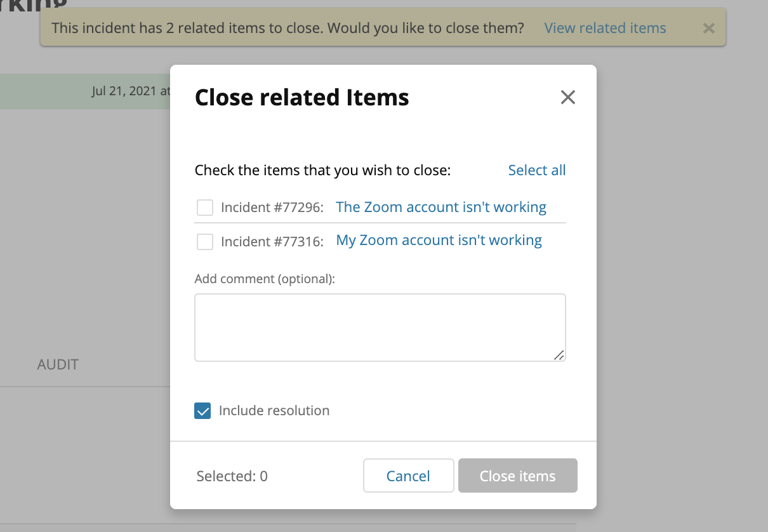Close the Close related Items dialog
Screen dimensions: 768x532
coord(567,97)
